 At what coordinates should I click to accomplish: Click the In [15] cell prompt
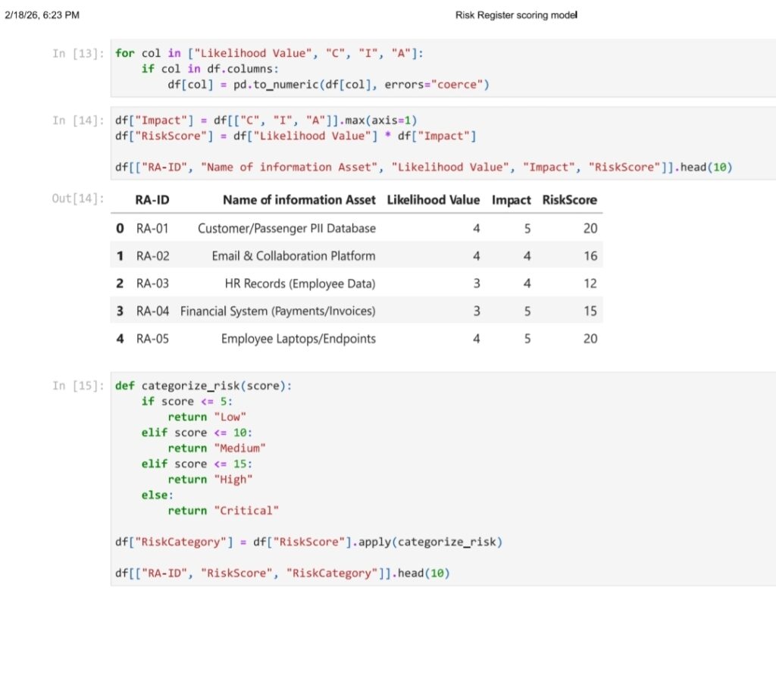(x=78, y=386)
